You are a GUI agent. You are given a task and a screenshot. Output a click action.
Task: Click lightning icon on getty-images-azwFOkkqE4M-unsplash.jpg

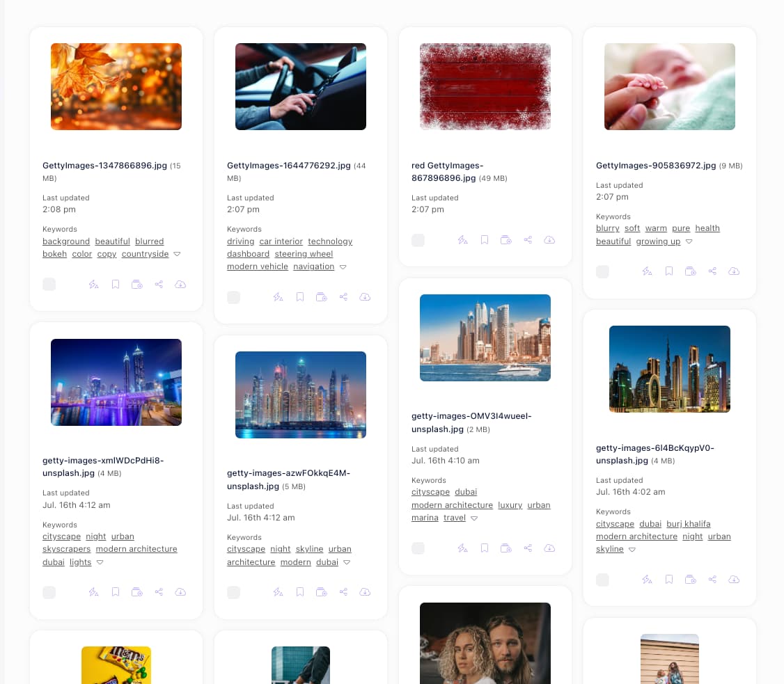click(x=278, y=592)
